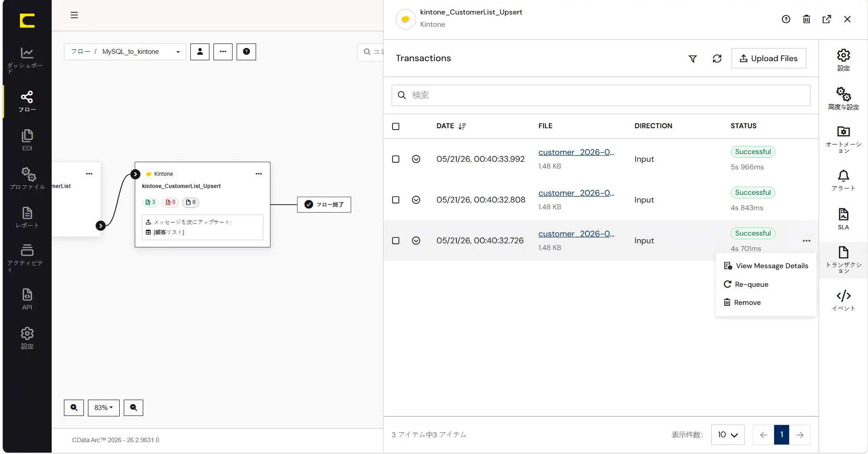Check the 00:40:33.992 transaction checkbox
Screen dimensions: 868x454
pyautogui.click(x=396, y=159)
